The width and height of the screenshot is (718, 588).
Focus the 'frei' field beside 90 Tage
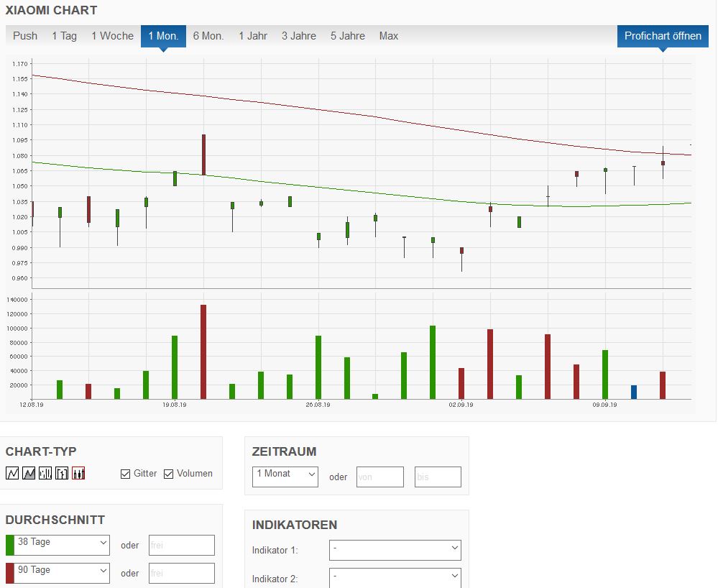(182, 573)
